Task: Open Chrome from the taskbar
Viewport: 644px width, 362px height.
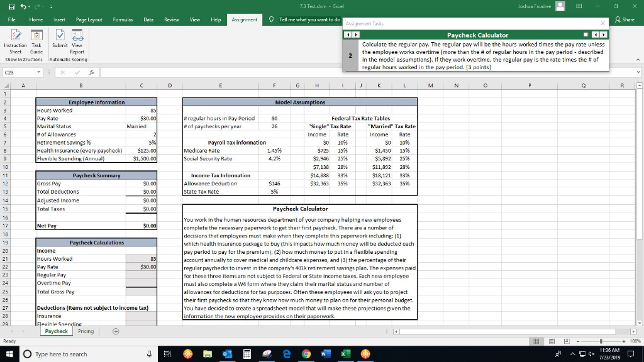Action: [306, 354]
